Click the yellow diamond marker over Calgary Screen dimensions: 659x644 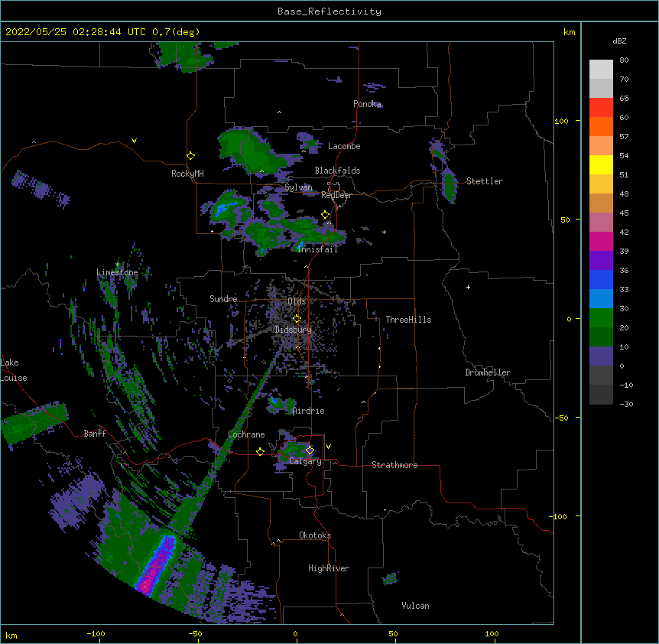(310, 450)
